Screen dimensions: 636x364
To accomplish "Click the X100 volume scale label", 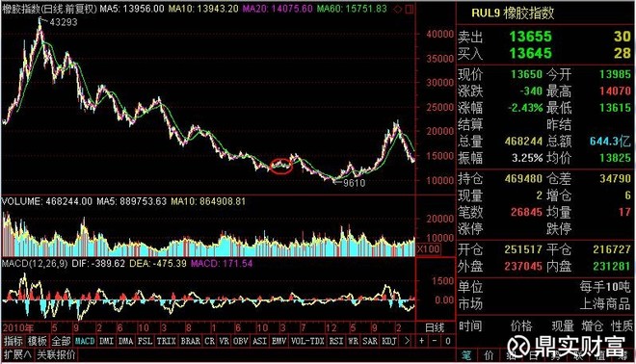I will [x=429, y=248].
